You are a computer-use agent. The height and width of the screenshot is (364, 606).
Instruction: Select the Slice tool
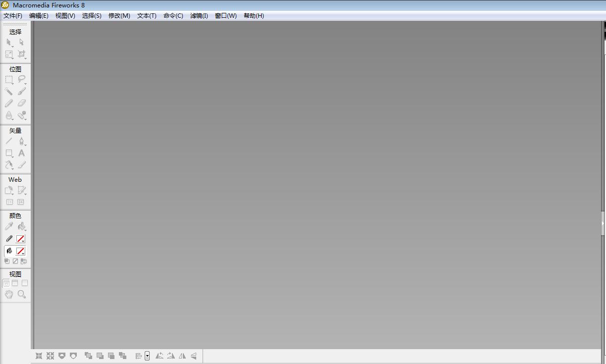tap(21, 190)
